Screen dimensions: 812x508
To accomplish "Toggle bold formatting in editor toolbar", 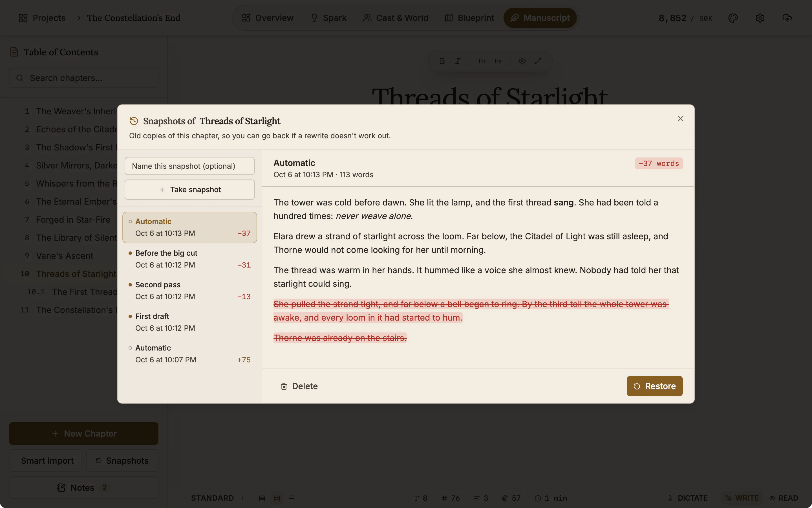I will click(442, 61).
